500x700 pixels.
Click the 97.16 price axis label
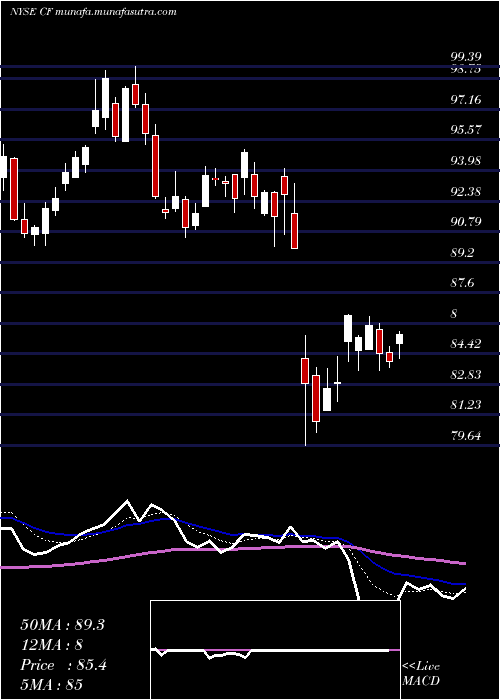pos(466,100)
